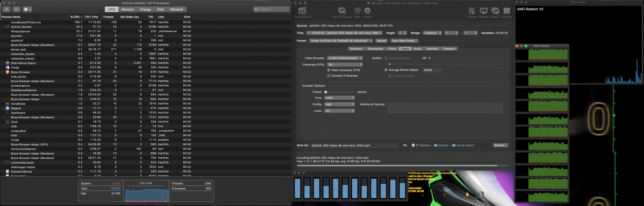Show the Queue window icon
The image size is (644, 206).
[495, 11]
